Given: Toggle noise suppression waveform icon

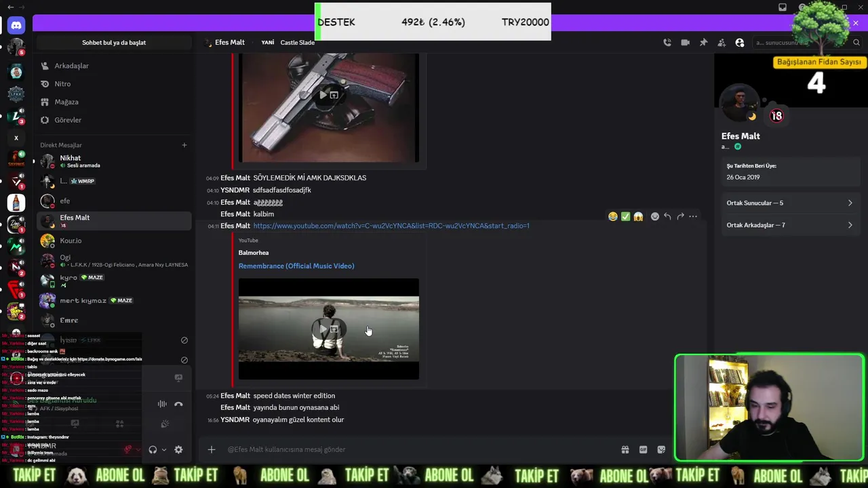Looking at the screenshot, I should point(162,404).
